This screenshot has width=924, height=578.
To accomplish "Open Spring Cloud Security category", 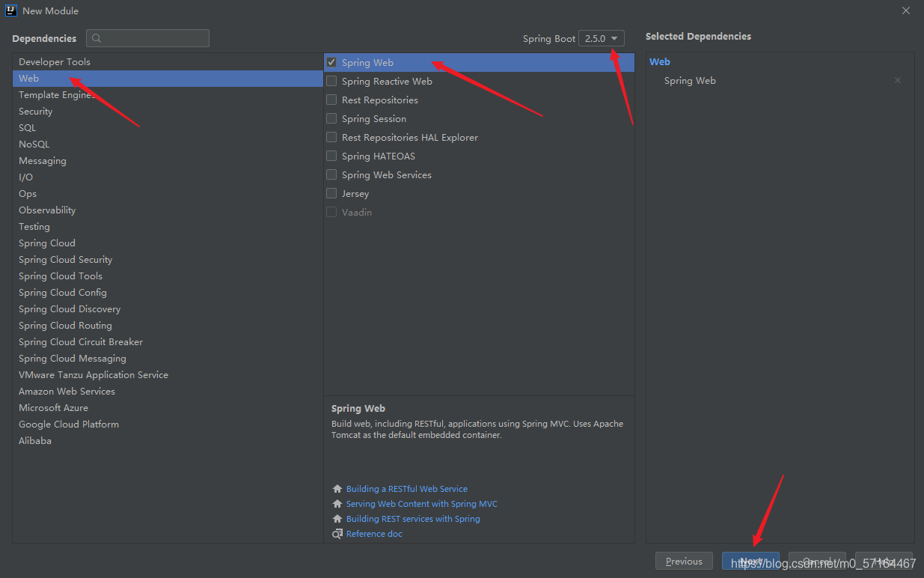I will click(x=168, y=259).
